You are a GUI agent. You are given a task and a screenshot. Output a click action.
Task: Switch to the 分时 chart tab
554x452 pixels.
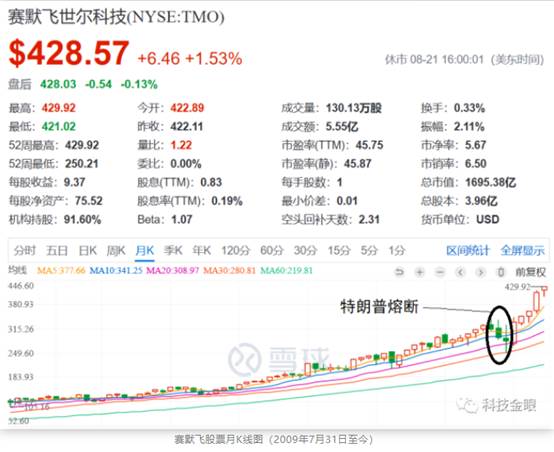pos(25,251)
